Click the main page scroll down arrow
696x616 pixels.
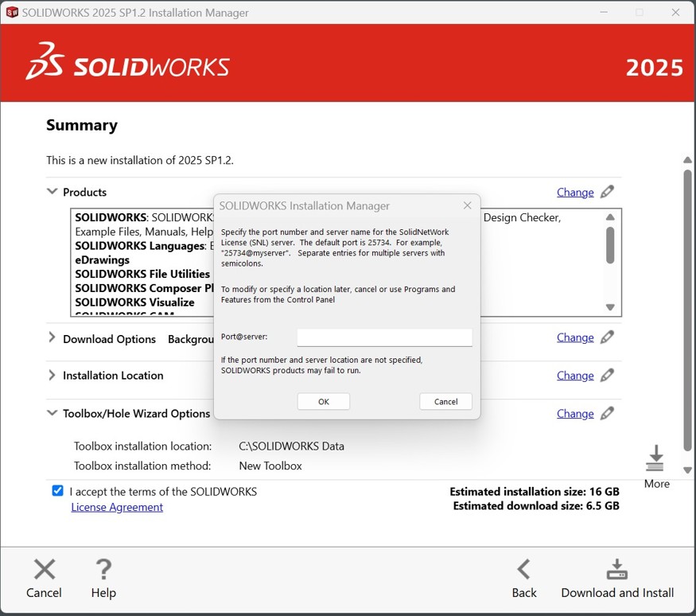pyautogui.click(x=687, y=470)
